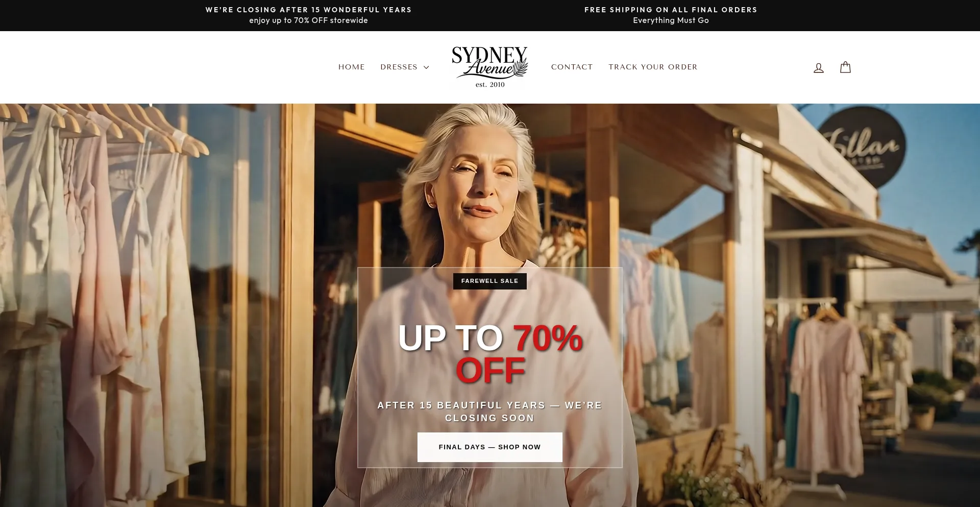980x507 pixels.
Task: Go to the Home menu item
Action: 351,67
